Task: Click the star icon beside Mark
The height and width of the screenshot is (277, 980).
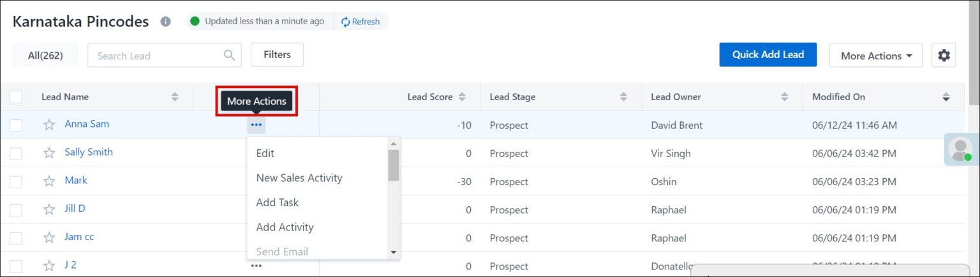Action: [49, 181]
